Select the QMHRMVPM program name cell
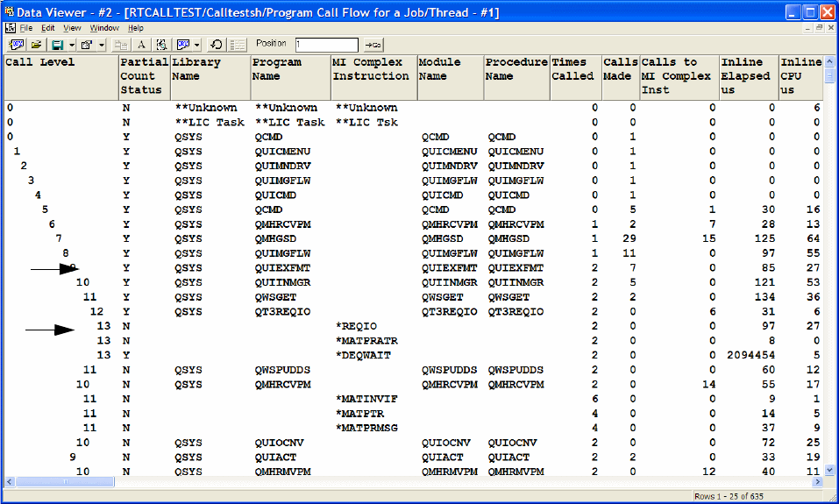839x504 pixels. tap(282, 472)
